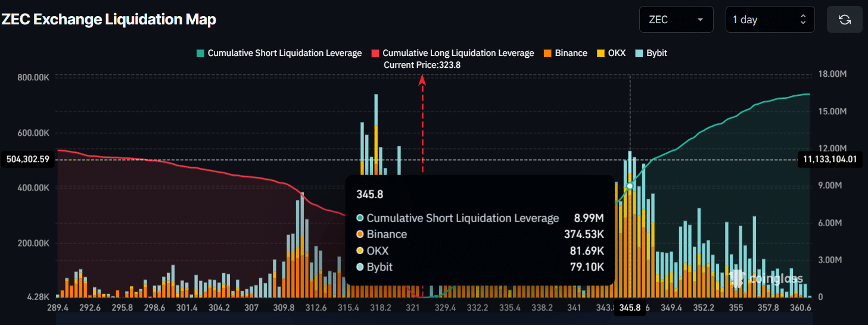The height and width of the screenshot is (325, 868).
Task: Hide the OKX legend series
Action: click(617, 53)
